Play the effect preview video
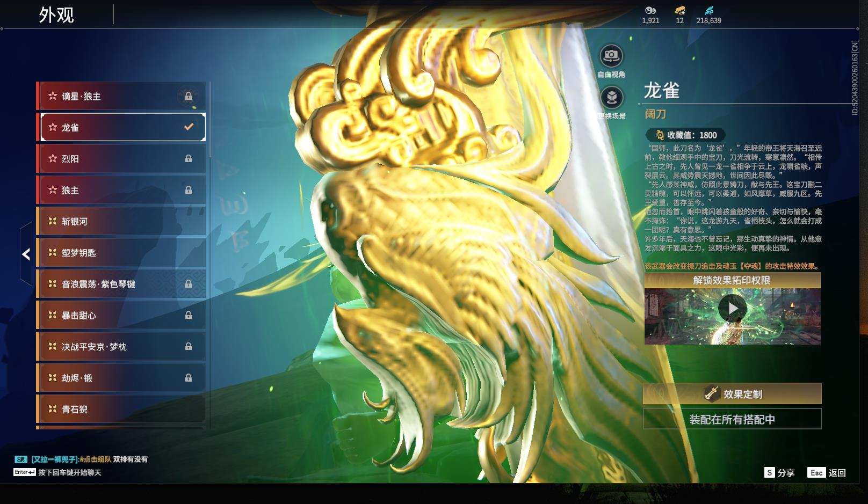The width and height of the screenshot is (868, 504). click(x=733, y=308)
